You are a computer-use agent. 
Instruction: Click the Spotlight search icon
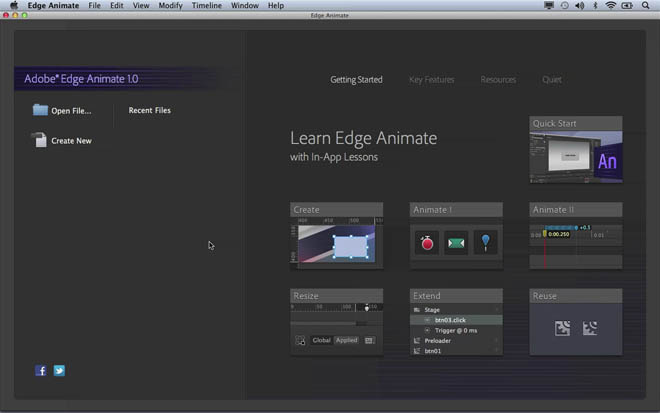coord(645,5)
